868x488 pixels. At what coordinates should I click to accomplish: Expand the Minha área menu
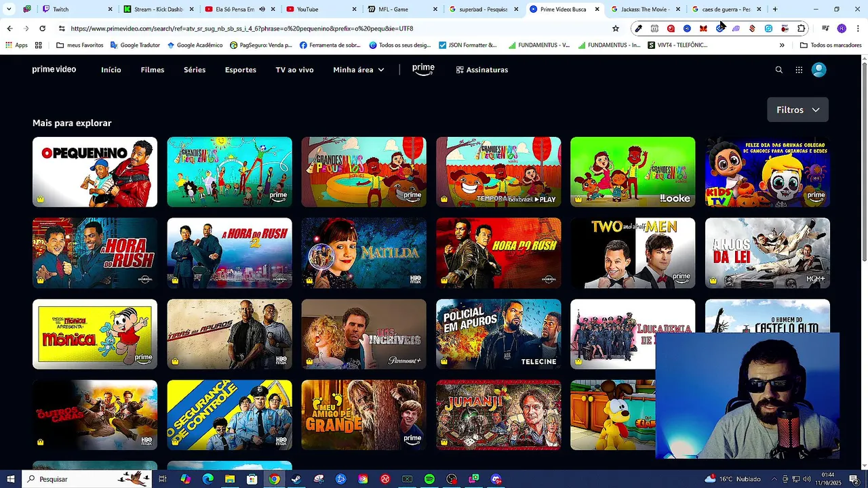point(359,70)
